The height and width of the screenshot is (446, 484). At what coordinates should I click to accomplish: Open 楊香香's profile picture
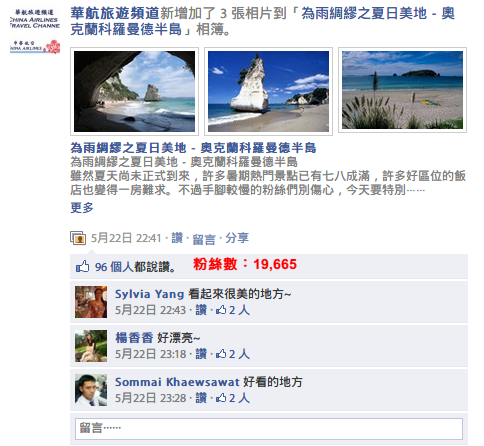(x=91, y=346)
